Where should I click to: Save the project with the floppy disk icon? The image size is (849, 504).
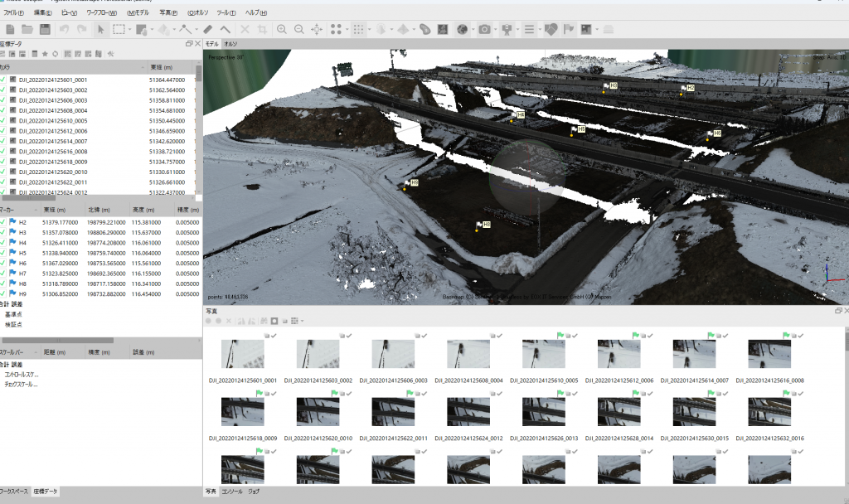click(45, 30)
